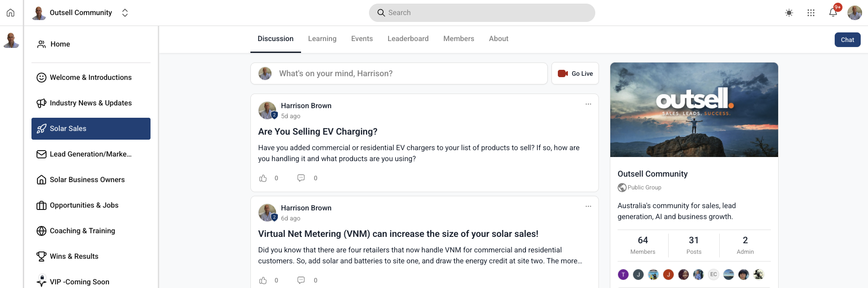Switch to the Events tab
This screenshot has height=288, width=868.
point(362,39)
